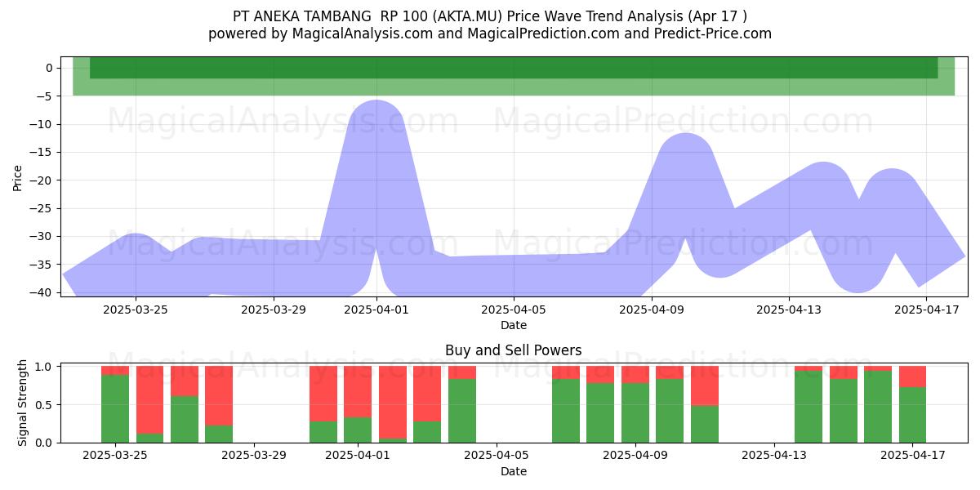Viewport: 980px width, 490px height.
Task: Click the 2025-04-13 tick on the Buy and Sell chart
Action: [x=773, y=456]
